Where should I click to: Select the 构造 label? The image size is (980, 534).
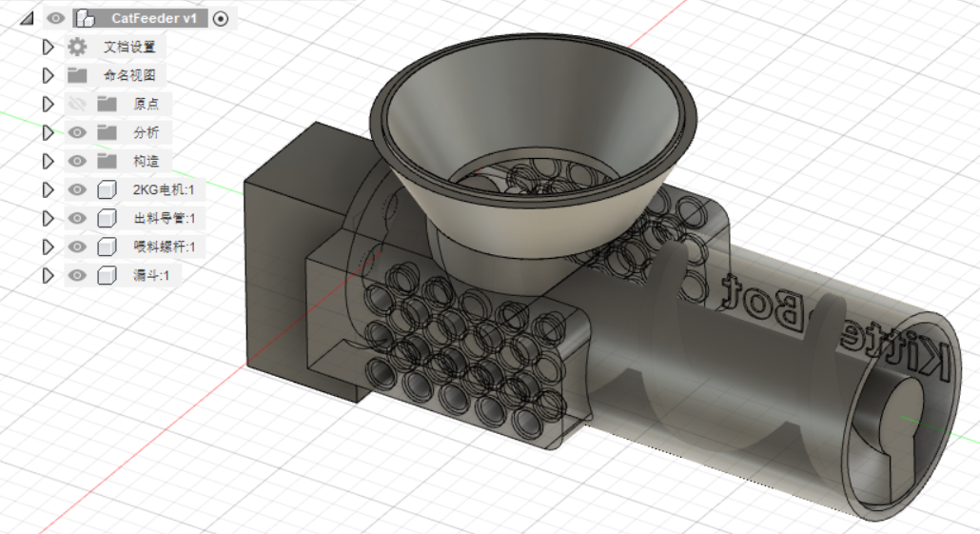(146, 161)
